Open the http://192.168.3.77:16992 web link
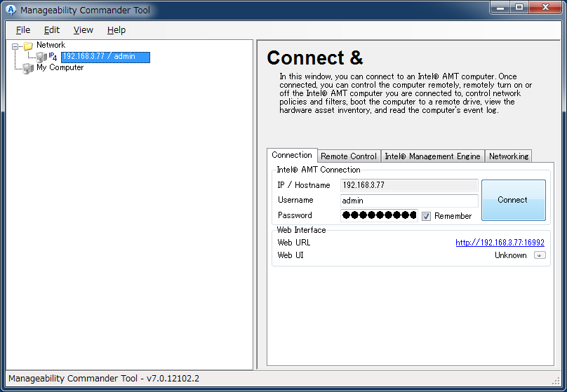The image size is (567, 392). 500,243
